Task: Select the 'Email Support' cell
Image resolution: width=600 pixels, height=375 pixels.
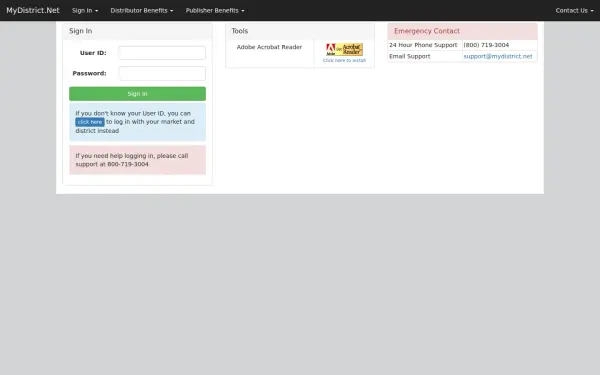Action: pos(425,56)
